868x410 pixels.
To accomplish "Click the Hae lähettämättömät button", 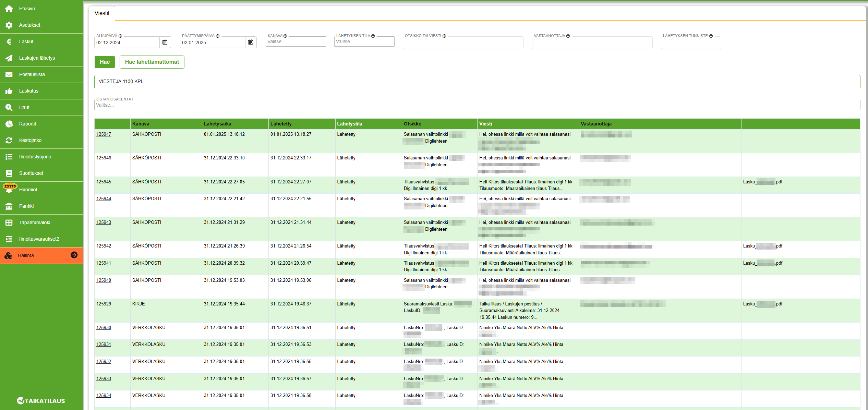I will tap(152, 62).
